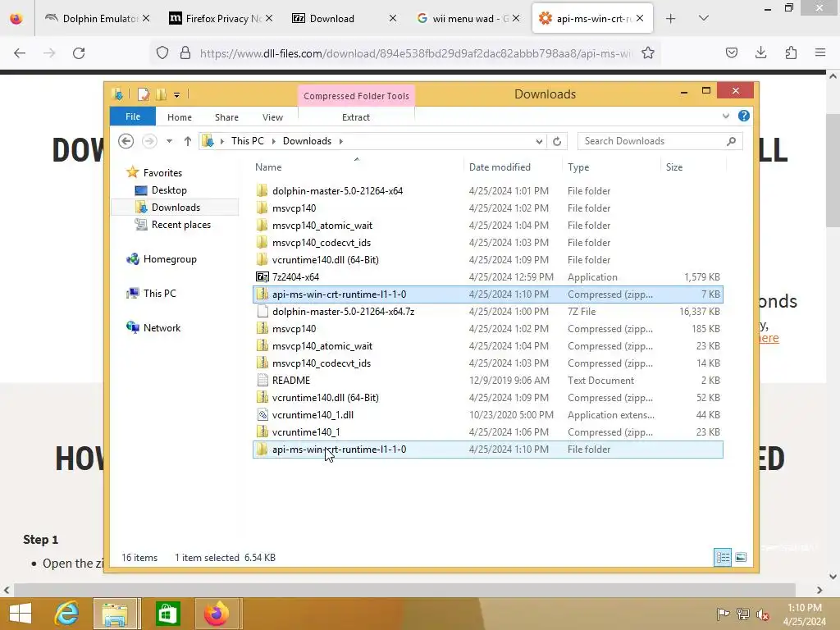Select the Compressed Folder Tools contextual tab
Viewport: 840px width, 630px height.
(x=356, y=96)
